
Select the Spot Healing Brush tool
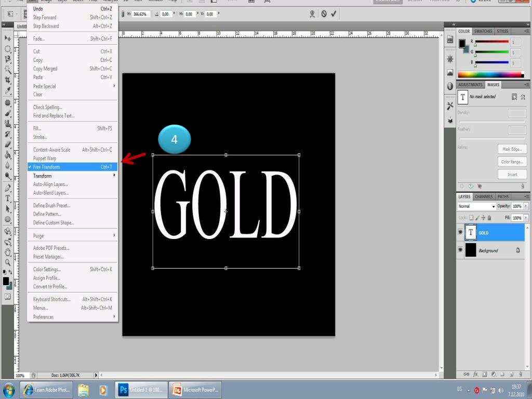[x=7, y=102]
